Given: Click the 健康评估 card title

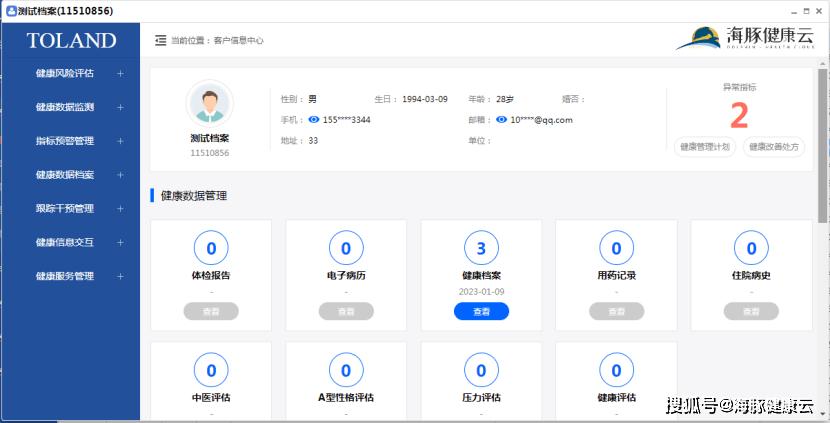Looking at the screenshot, I should click(616, 397).
